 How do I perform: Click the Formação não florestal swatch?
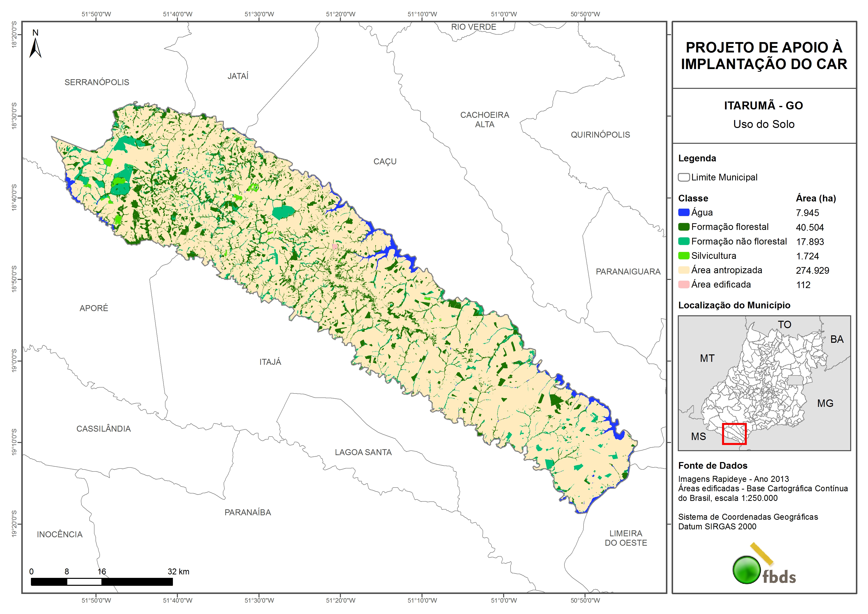[683, 241]
